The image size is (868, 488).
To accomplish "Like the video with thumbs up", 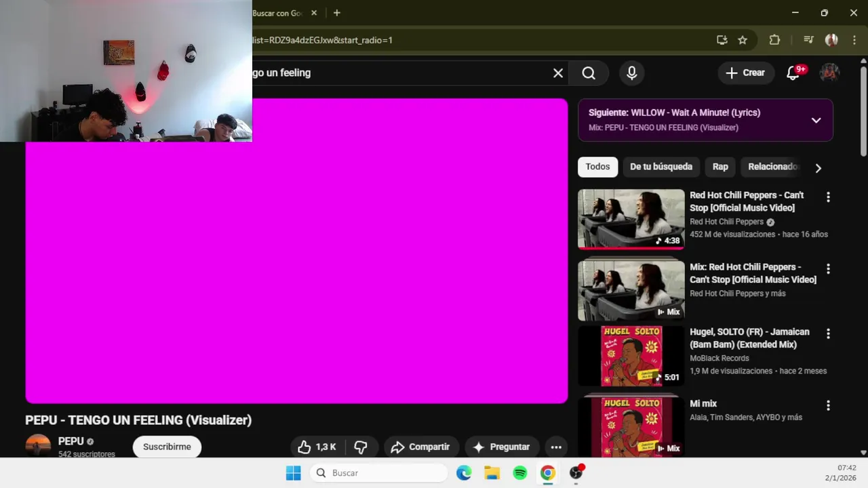I will 317,447.
